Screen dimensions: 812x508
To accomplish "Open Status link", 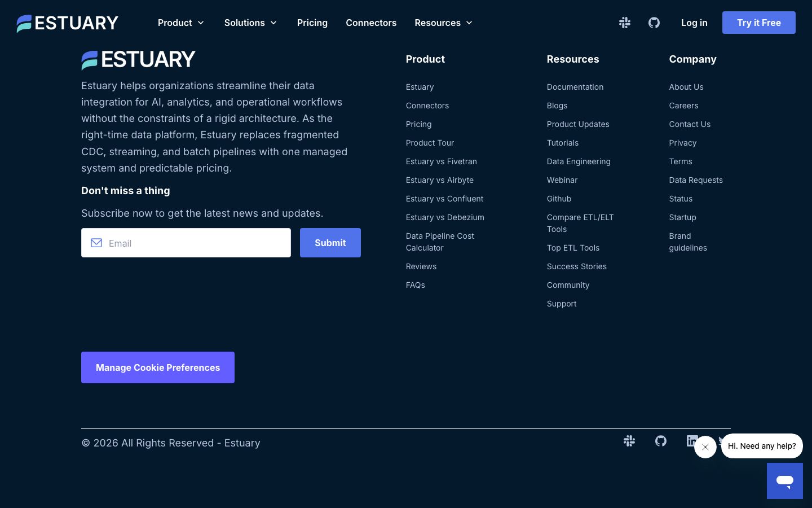I will [x=681, y=199].
